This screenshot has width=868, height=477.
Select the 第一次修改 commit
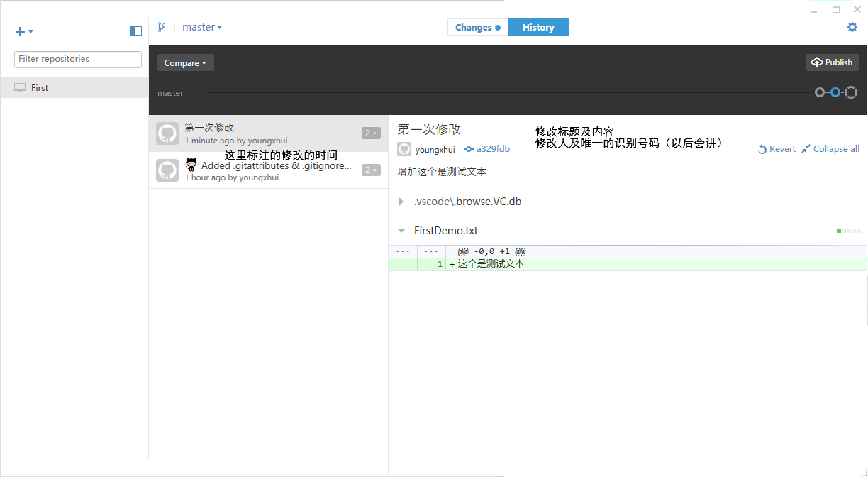pos(269,133)
